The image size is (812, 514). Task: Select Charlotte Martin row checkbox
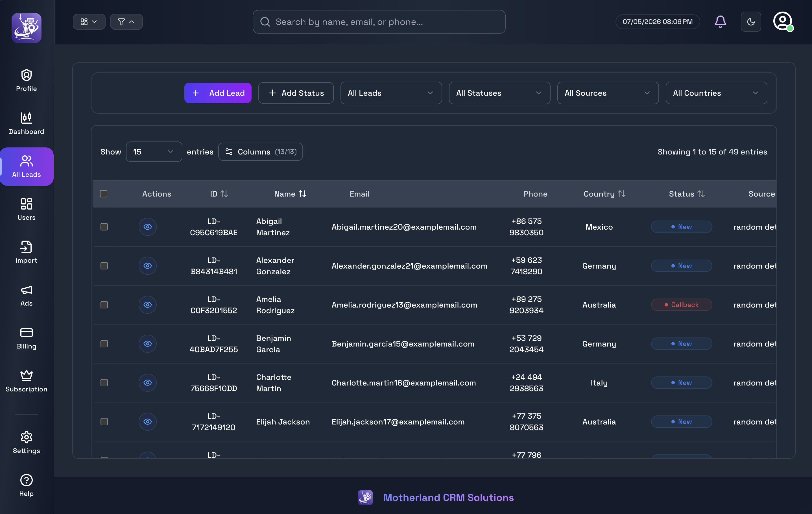click(x=104, y=382)
